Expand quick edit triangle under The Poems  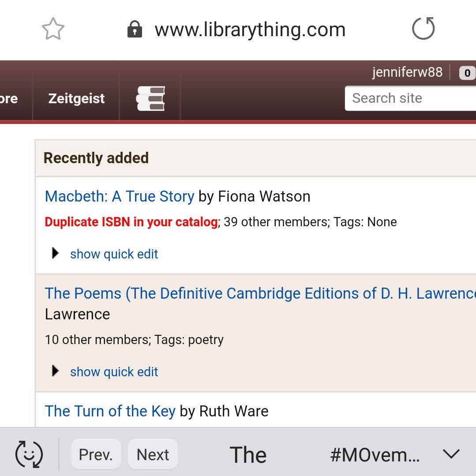tap(55, 371)
